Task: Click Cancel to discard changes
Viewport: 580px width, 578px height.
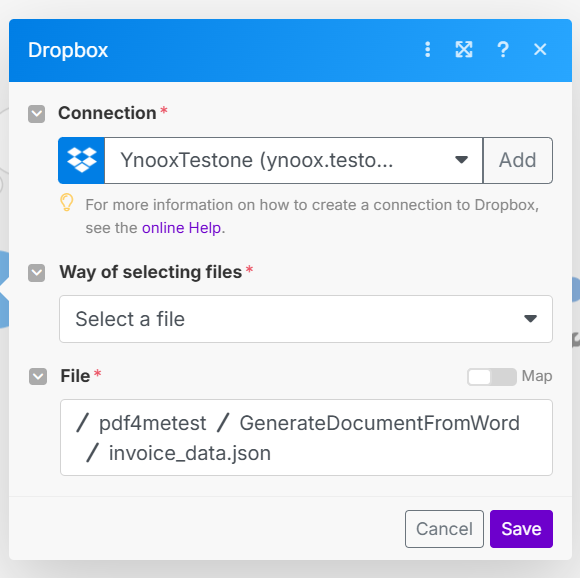Action: tap(444, 529)
